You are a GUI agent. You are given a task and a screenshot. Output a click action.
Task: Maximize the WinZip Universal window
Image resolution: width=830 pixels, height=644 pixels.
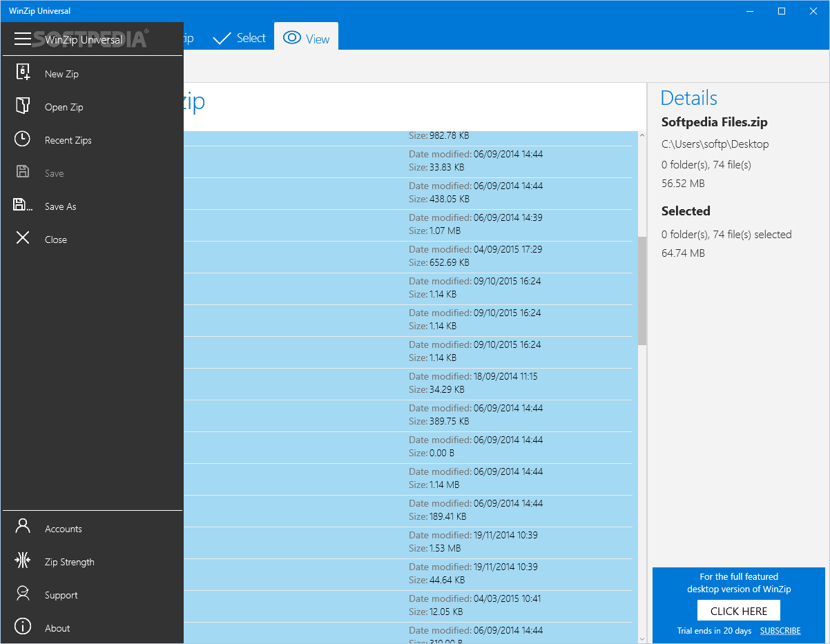coord(782,11)
